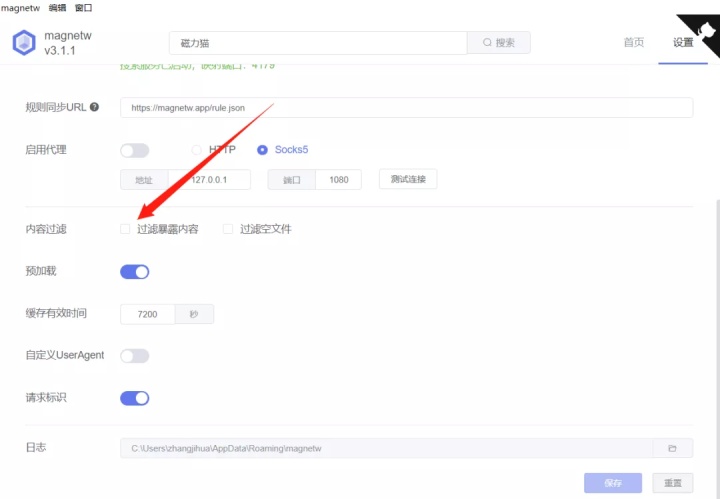Click the 日志 label
This screenshot has height=499, width=720.
pos(36,447)
